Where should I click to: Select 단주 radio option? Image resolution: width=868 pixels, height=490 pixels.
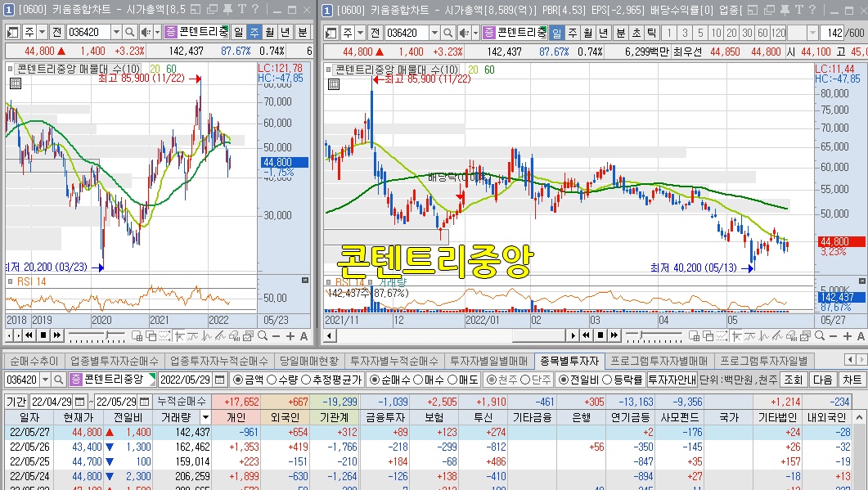pyautogui.click(x=536, y=380)
